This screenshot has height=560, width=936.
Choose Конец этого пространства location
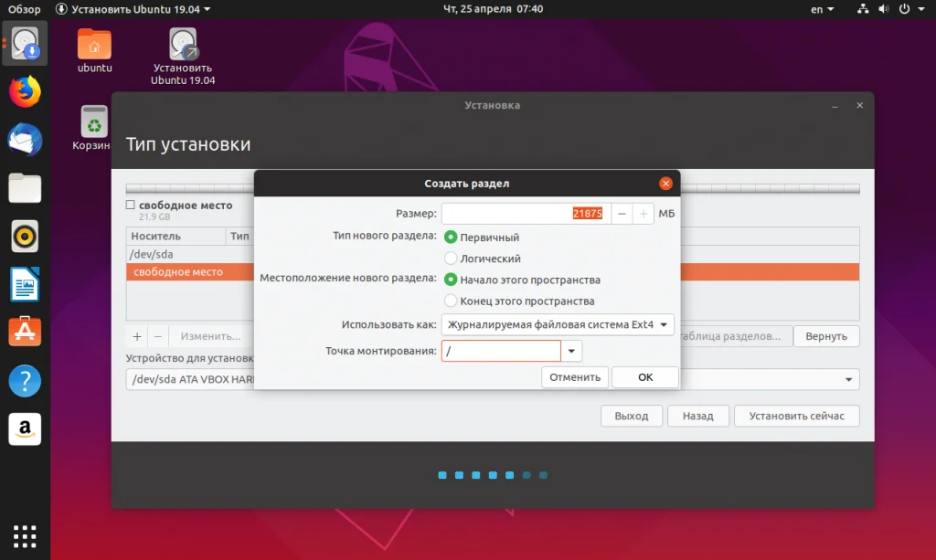[451, 301]
